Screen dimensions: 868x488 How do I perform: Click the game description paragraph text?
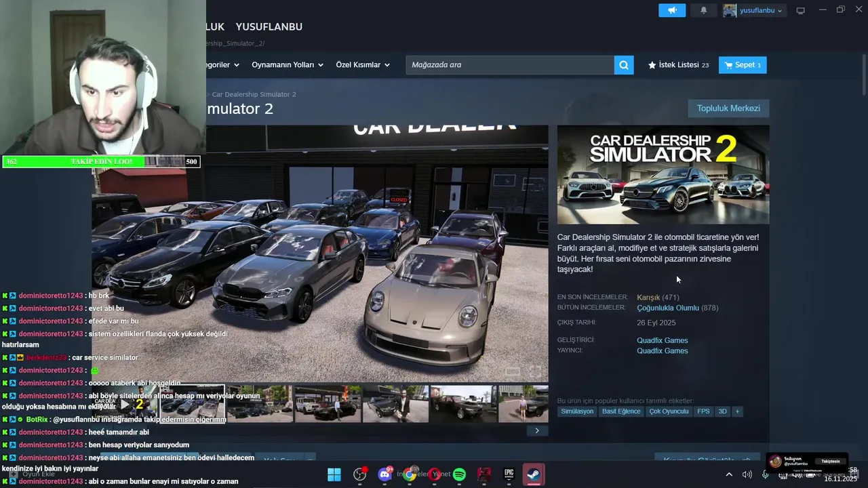[658, 253]
